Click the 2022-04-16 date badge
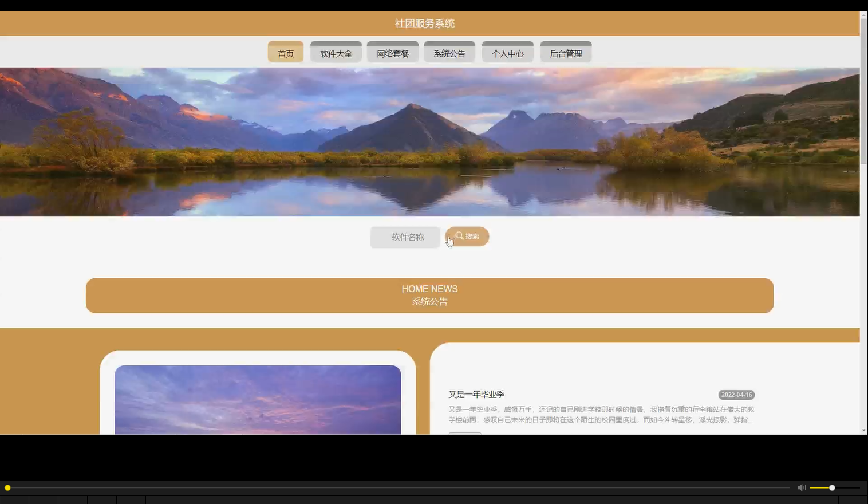 pos(736,395)
